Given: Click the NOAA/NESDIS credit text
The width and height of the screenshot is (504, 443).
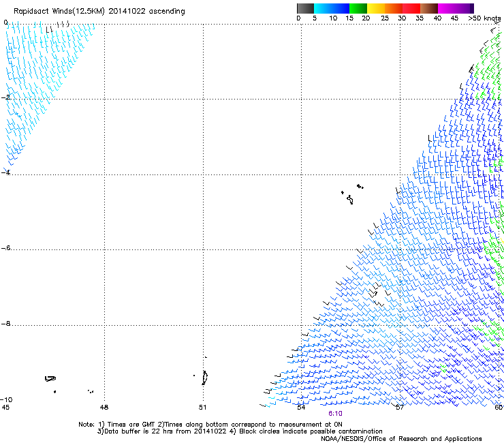Looking at the screenshot, I should [x=401, y=439].
